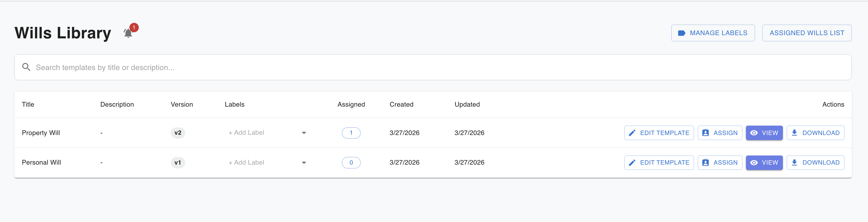Click assigned count badge for Property Will
This screenshot has width=868, height=222.
point(351,133)
